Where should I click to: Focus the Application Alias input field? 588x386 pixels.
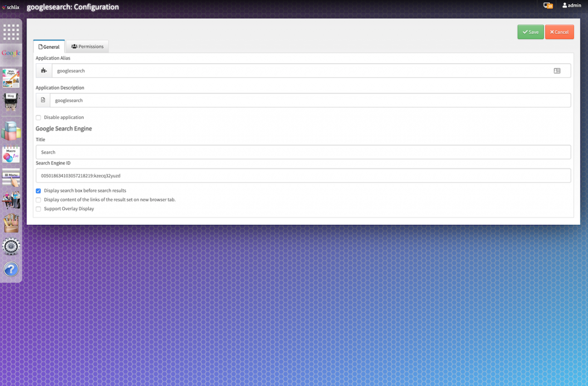(311, 71)
